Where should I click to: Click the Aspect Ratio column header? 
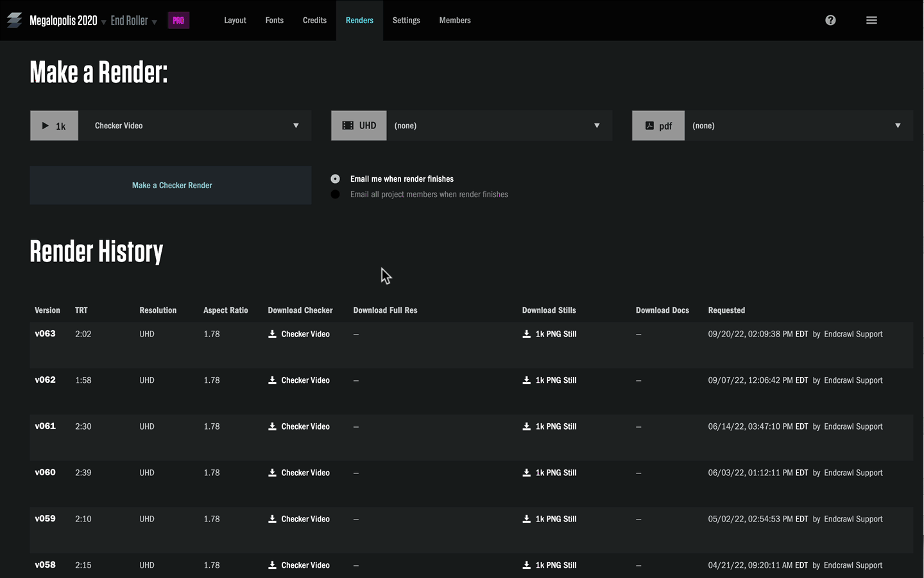tap(226, 310)
